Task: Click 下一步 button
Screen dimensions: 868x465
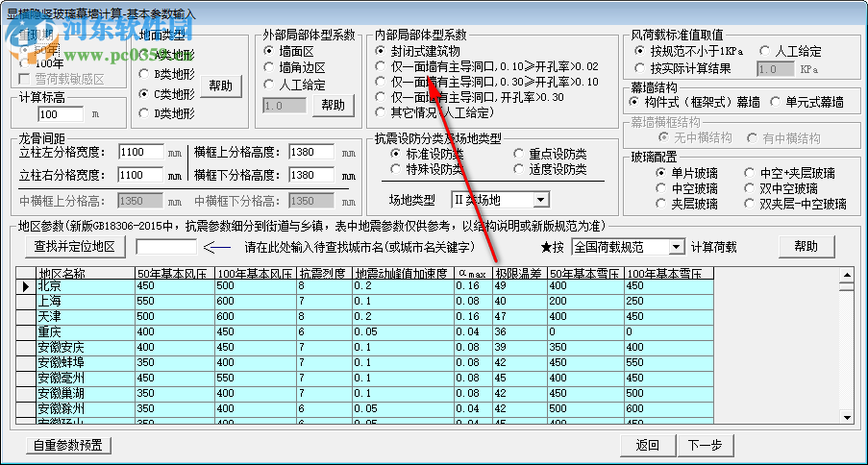Action: point(706,446)
